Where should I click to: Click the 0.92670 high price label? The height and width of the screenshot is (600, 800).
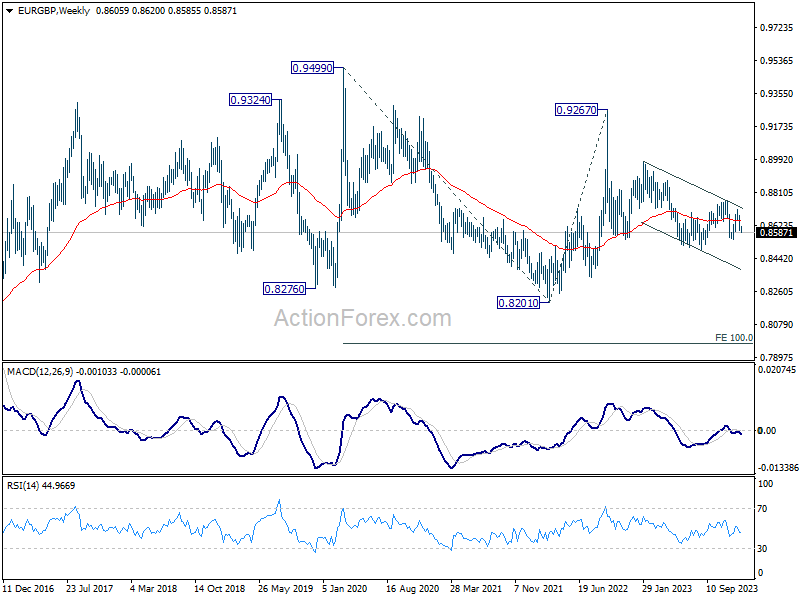point(576,110)
